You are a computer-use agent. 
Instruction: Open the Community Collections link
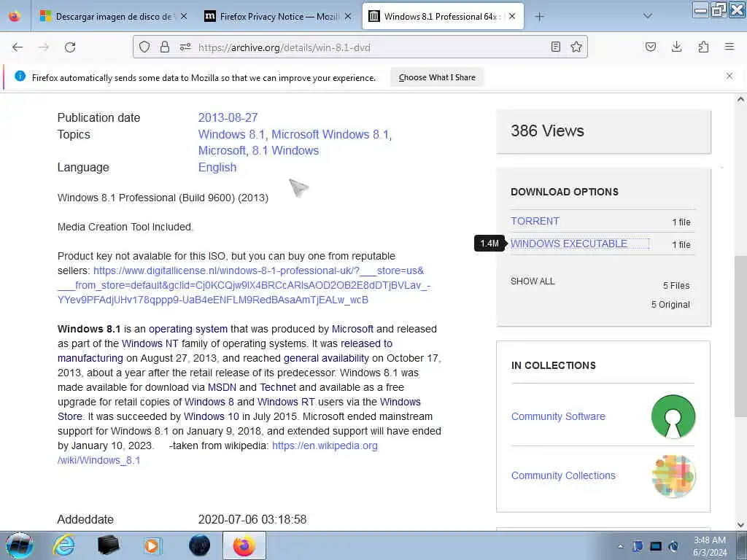tap(563, 475)
